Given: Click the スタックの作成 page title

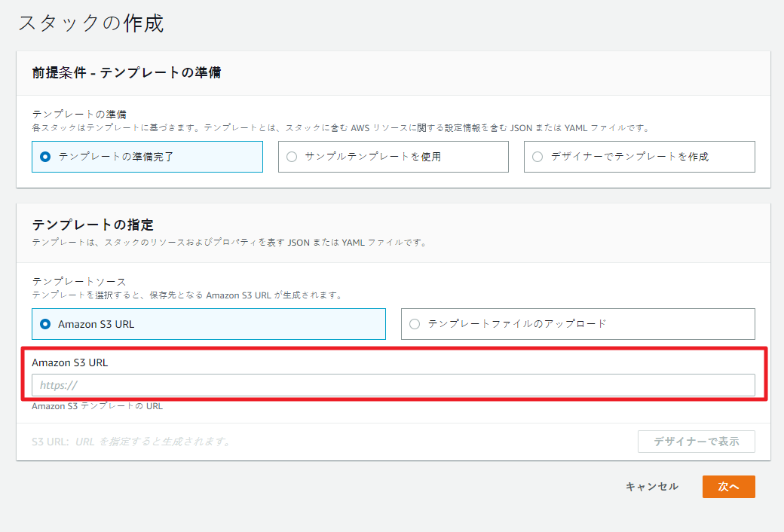Looking at the screenshot, I should (x=90, y=23).
